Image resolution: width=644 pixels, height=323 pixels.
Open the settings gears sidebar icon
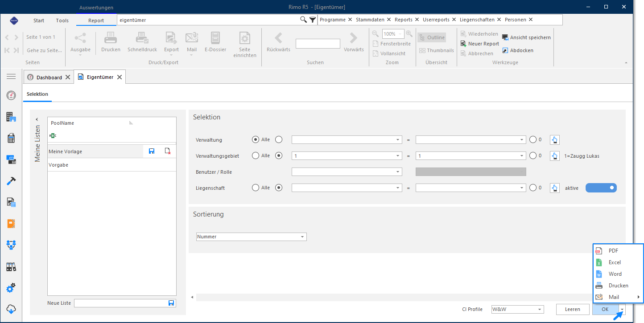point(11,288)
